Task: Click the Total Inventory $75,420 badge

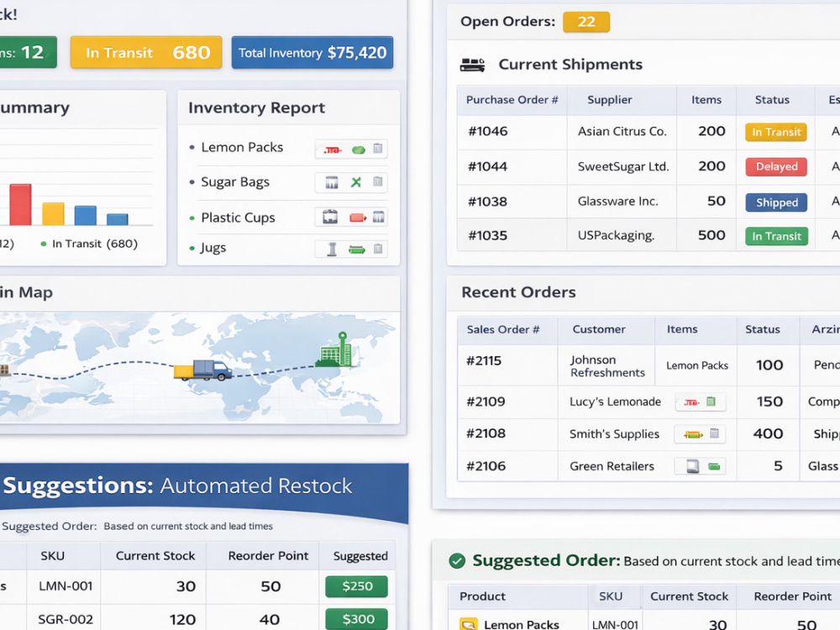Action: pyautogui.click(x=312, y=52)
